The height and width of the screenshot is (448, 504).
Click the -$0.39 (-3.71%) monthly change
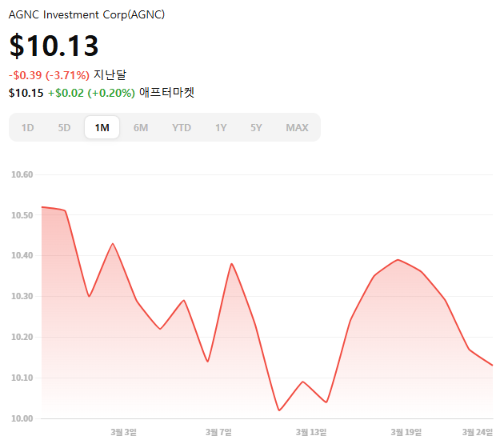49,75
